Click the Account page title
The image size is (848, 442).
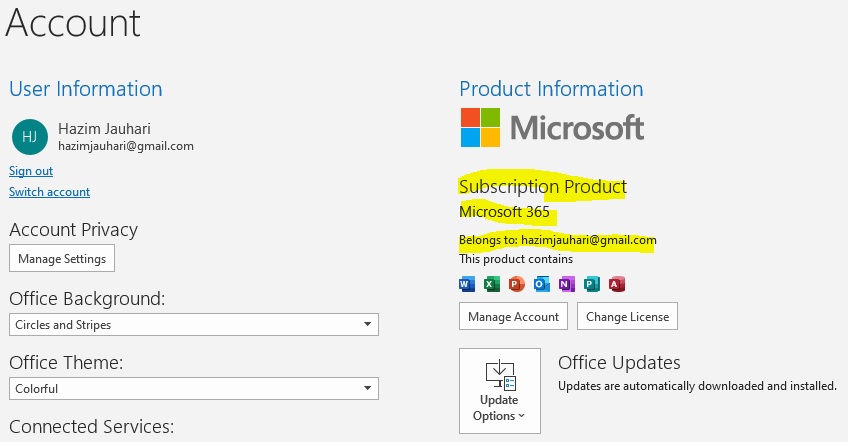(73, 23)
